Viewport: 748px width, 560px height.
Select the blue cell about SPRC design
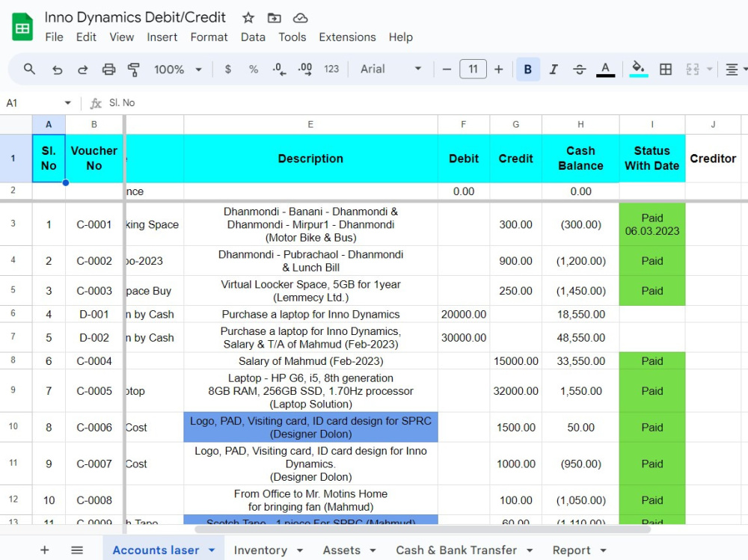coord(310,428)
